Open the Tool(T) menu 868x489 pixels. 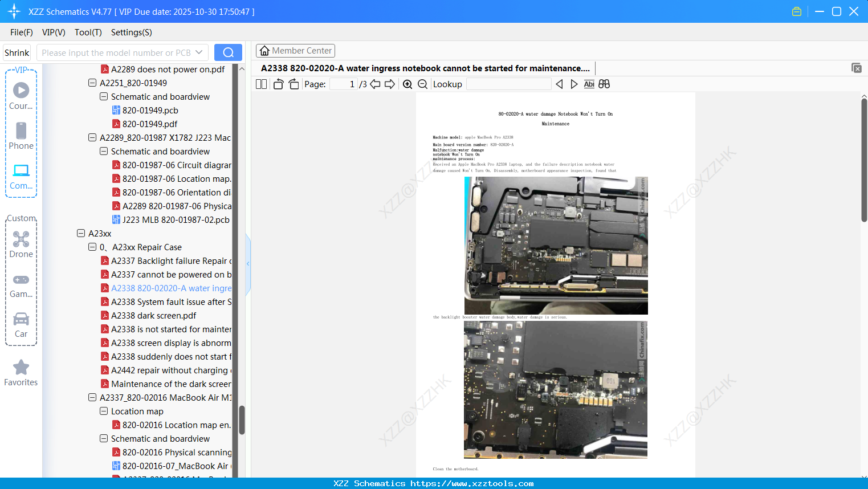[88, 32]
